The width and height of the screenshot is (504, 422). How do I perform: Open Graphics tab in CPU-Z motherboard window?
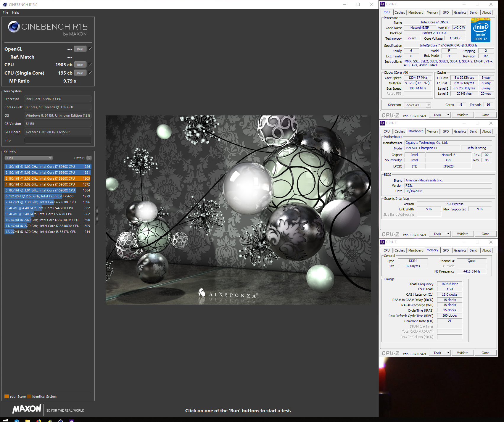[x=460, y=131]
